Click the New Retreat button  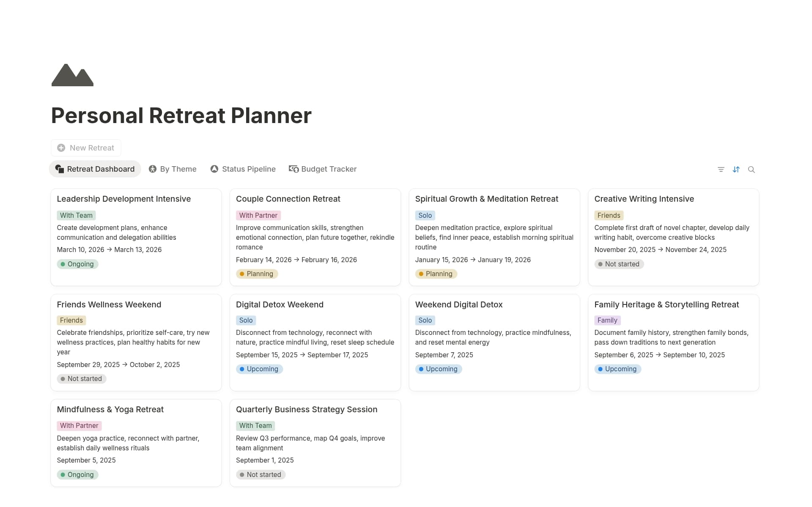[x=86, y=148]
